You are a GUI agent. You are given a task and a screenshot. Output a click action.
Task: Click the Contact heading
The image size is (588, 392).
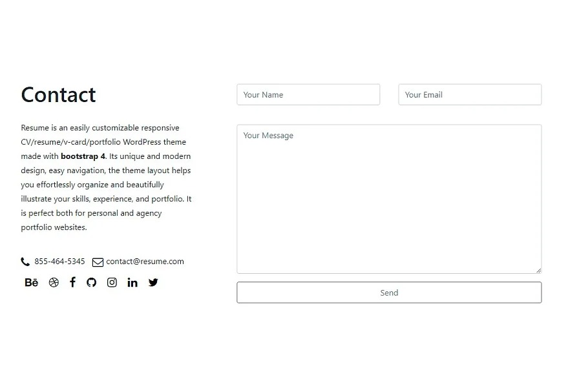coord(58,95)
